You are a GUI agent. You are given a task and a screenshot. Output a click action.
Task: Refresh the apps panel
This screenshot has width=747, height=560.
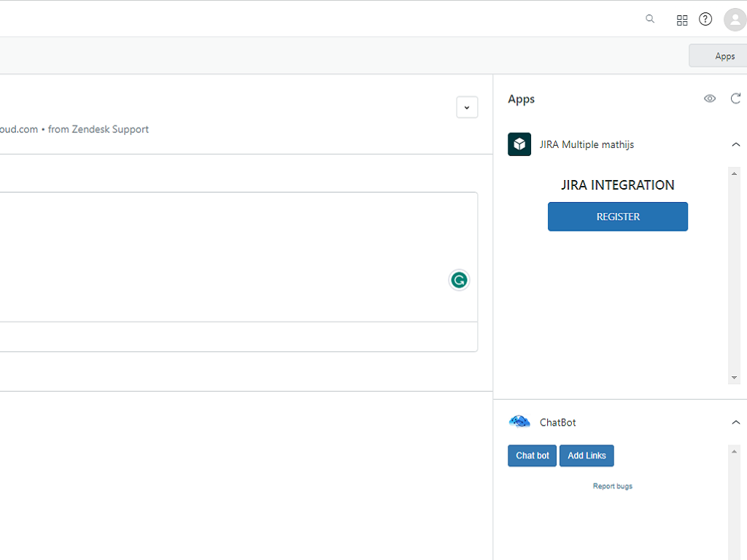735,98
